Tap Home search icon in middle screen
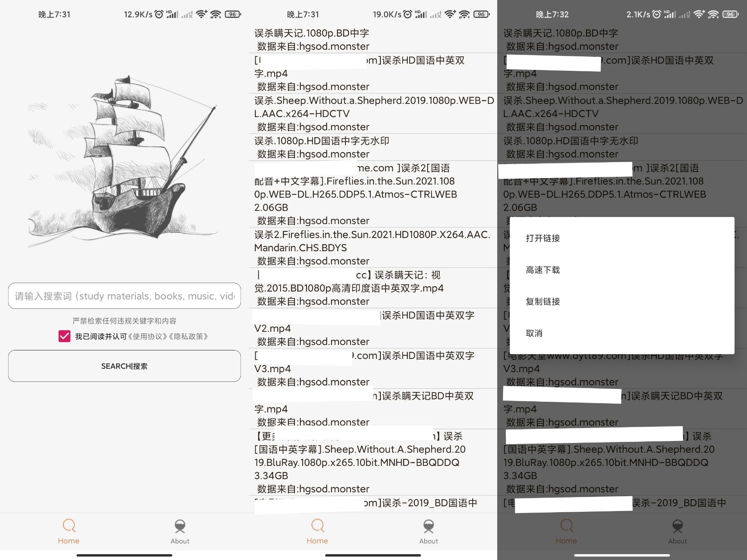Screen dimensions: 747x560 point(317,526)
